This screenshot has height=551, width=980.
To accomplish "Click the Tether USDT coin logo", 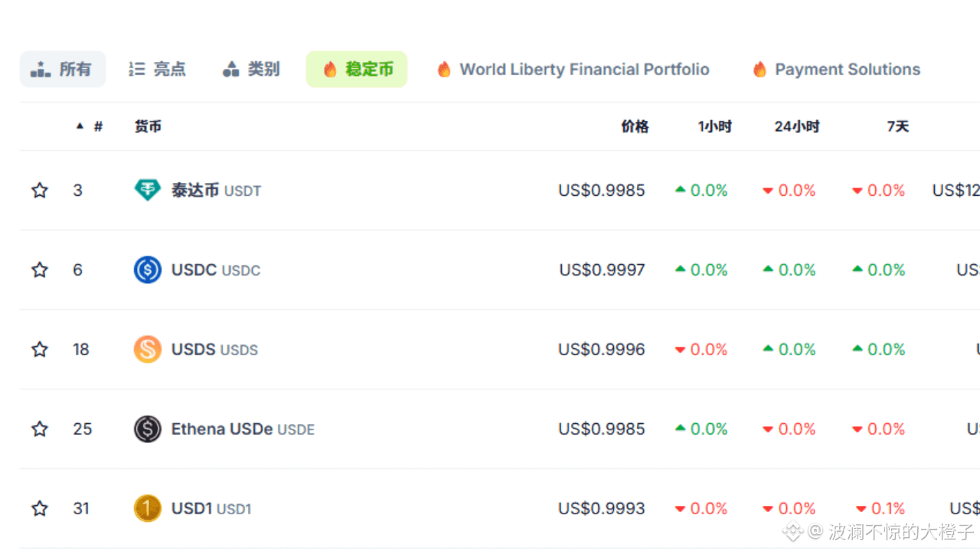I will click(147, 190).
